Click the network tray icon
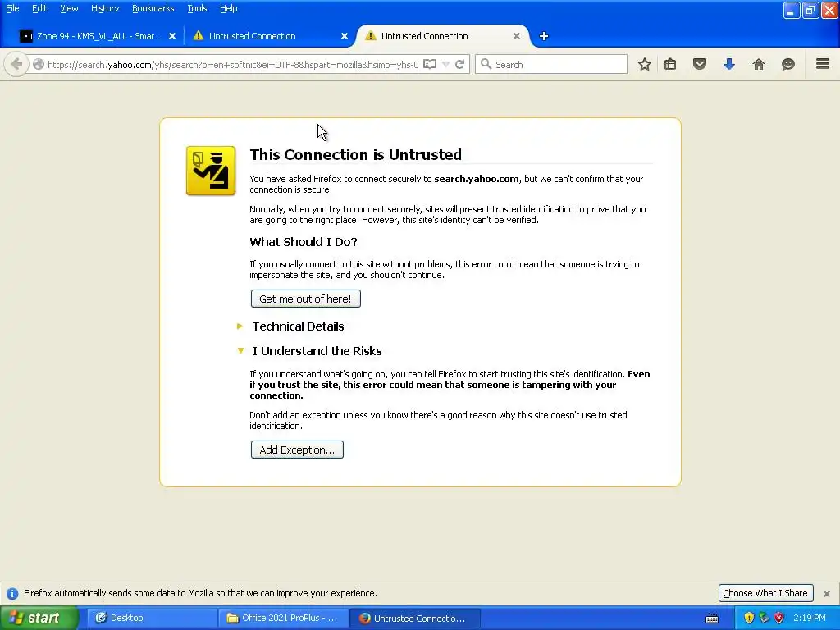This screenshot has height=630, width=840. click(x=764, y=618)
